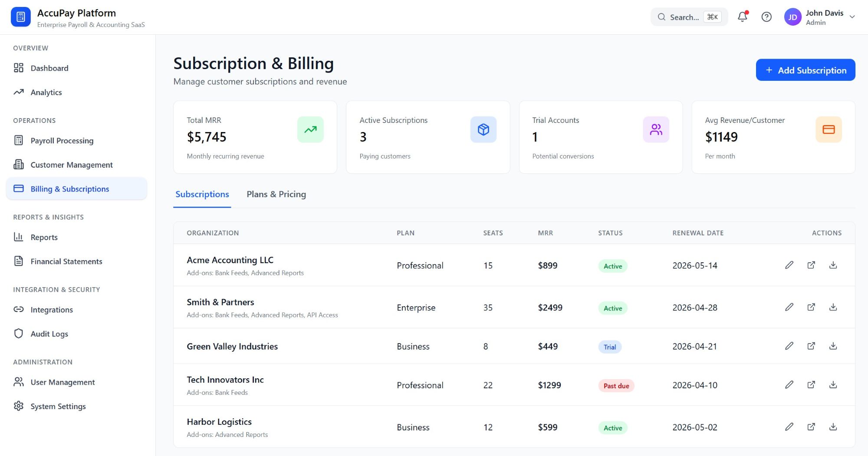Open Audit Logs page
The width and height of the screenshot is (868, 456).
(76, 334)
